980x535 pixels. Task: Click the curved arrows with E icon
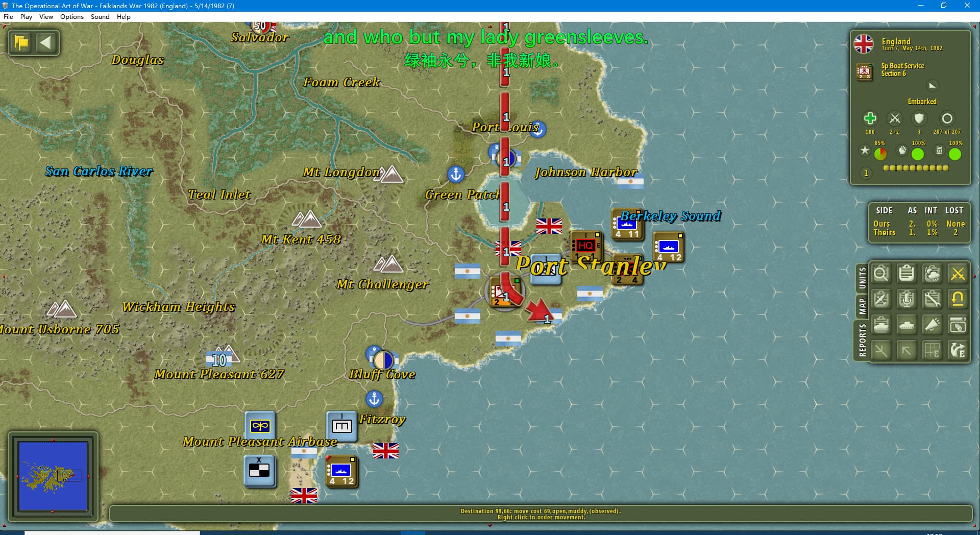(958, 350)
